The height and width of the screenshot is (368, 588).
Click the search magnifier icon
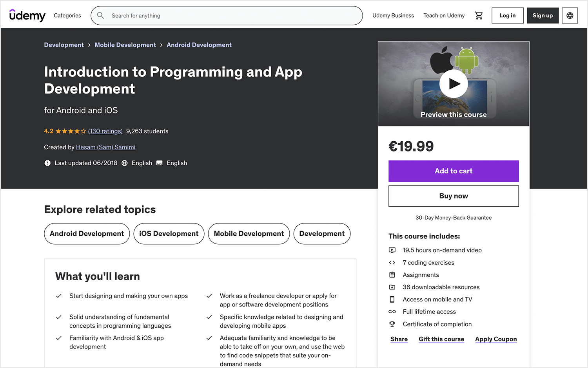(100, 15)
